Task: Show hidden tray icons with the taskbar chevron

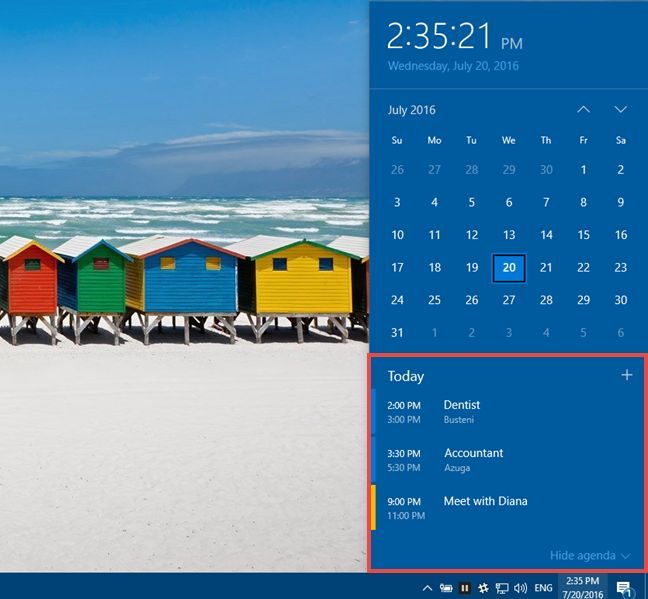Action: 428,587
